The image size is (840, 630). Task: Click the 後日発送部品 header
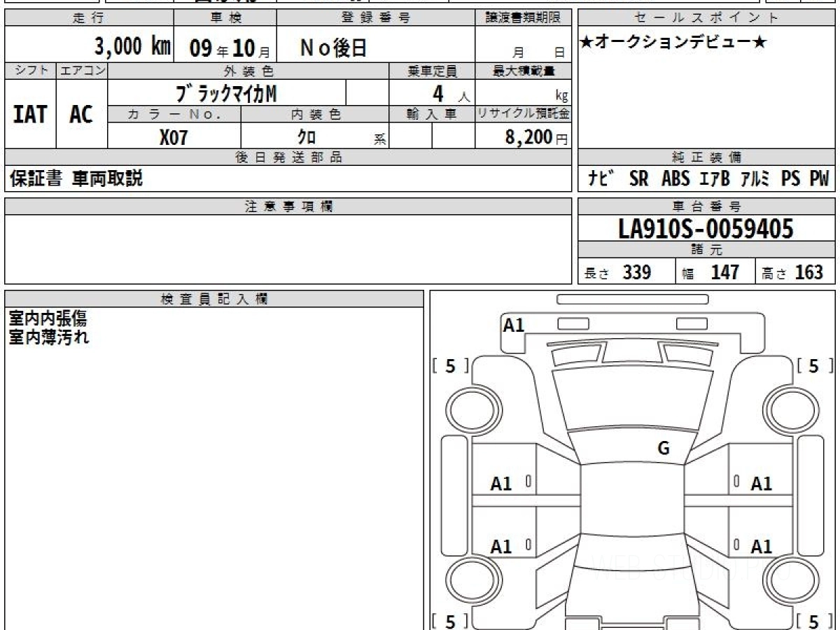pyautogui.click(x=288, y=157)
